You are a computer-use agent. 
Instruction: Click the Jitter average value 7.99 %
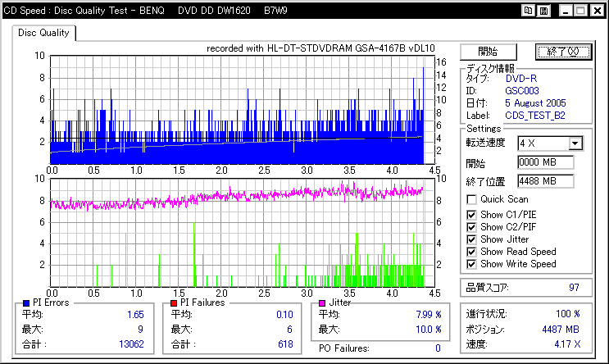[429, 315]
